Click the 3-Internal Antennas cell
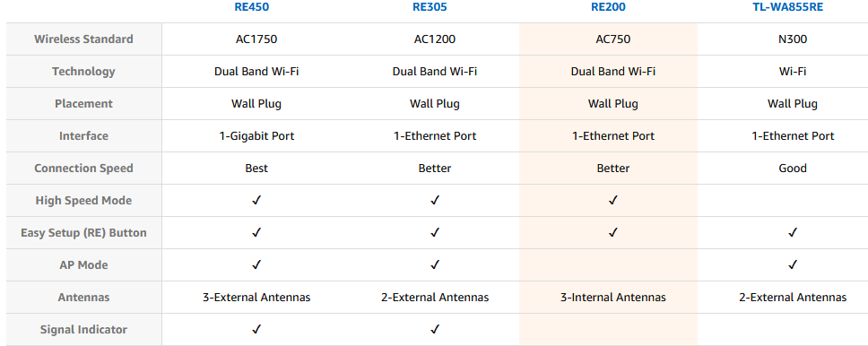Screen dimensions: 868x346 tap(612, 298)
